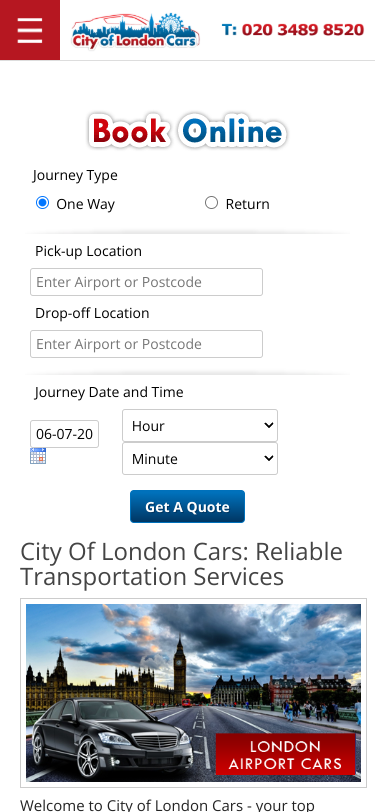
Task: Select the Return journey option
Action: (x=211, y=202)
